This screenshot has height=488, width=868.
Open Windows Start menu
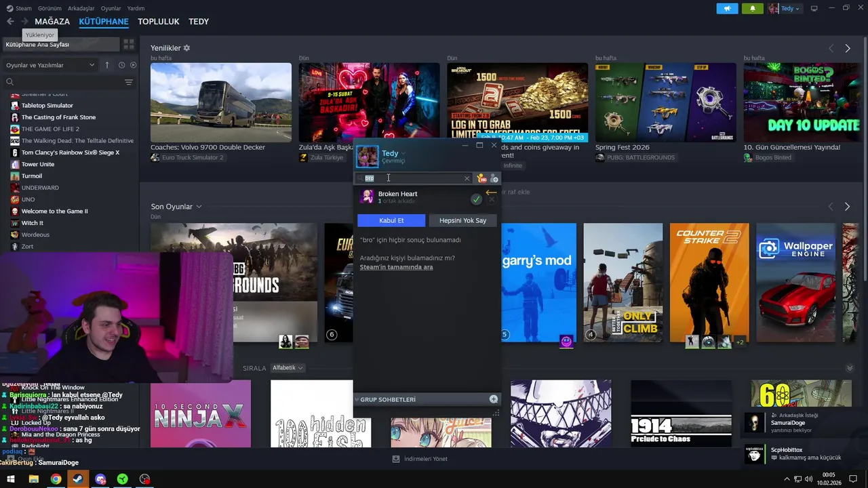coord(11,479)
